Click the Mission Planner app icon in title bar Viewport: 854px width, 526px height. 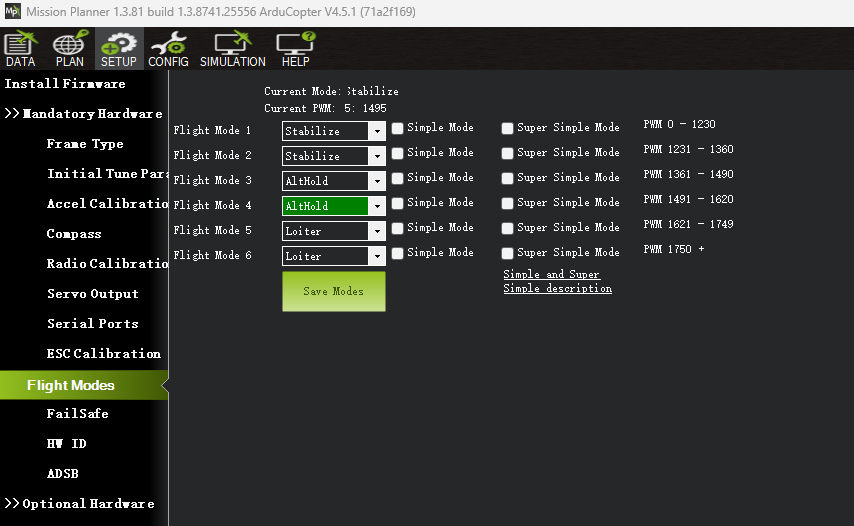pos(12,11)
